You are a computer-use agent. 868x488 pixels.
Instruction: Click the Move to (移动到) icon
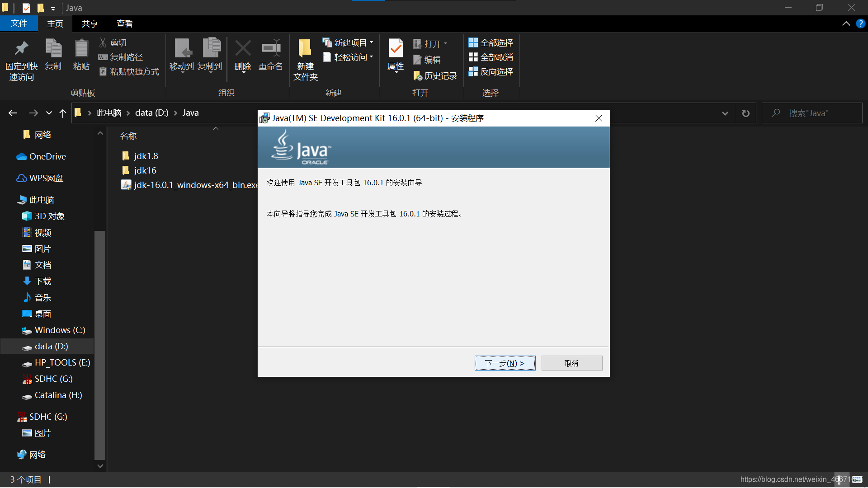[182, 48]
